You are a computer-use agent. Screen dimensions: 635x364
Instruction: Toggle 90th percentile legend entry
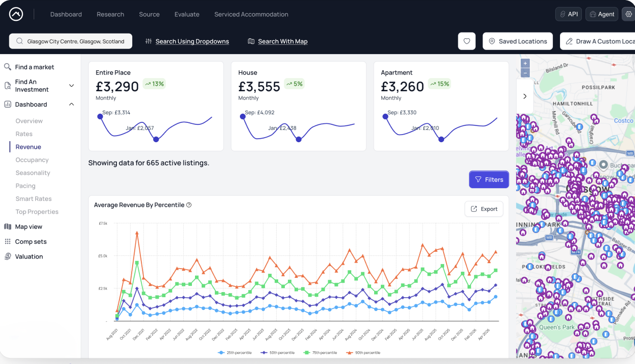[363, 353]
